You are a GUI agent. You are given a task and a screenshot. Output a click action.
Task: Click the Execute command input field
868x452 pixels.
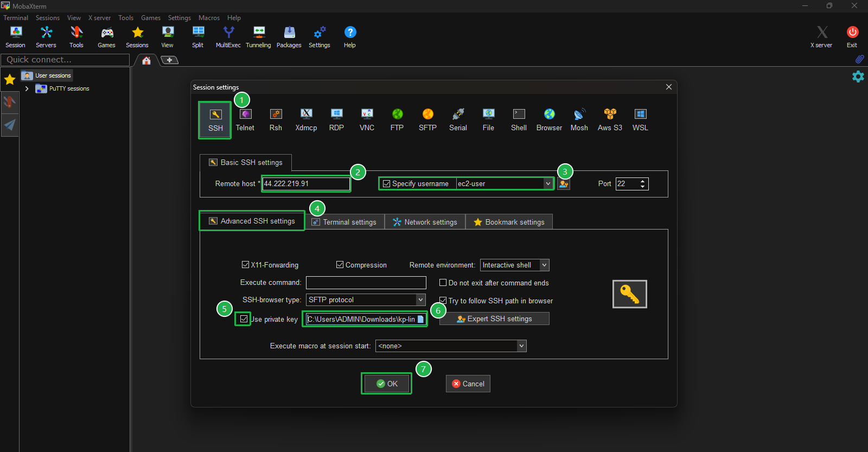point(366,283)
